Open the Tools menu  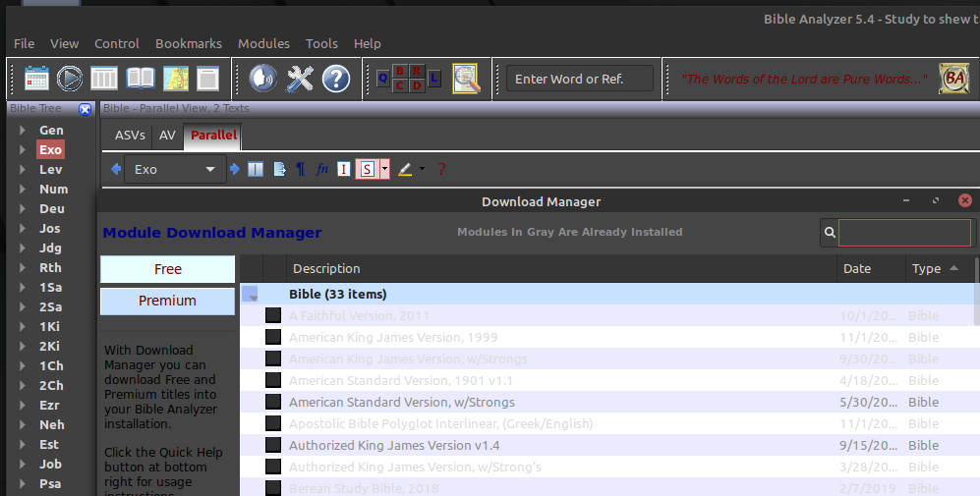[321, 44]
